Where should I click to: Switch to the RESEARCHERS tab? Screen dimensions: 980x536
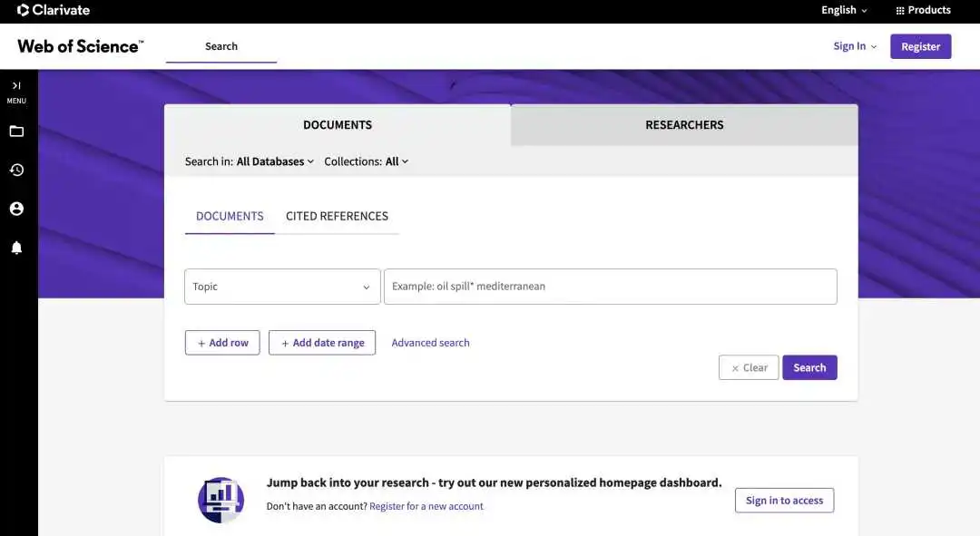(x=684, y=125)
